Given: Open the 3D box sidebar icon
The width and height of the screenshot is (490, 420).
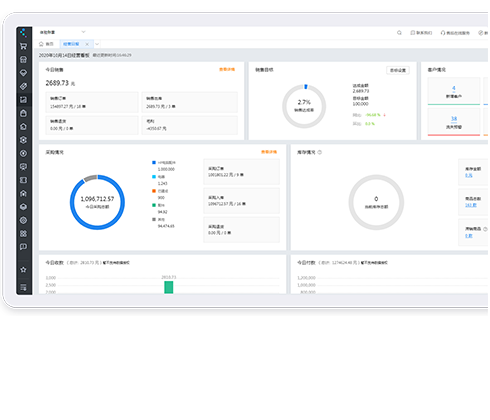Looking at the screenshot, I should (23, 207).
